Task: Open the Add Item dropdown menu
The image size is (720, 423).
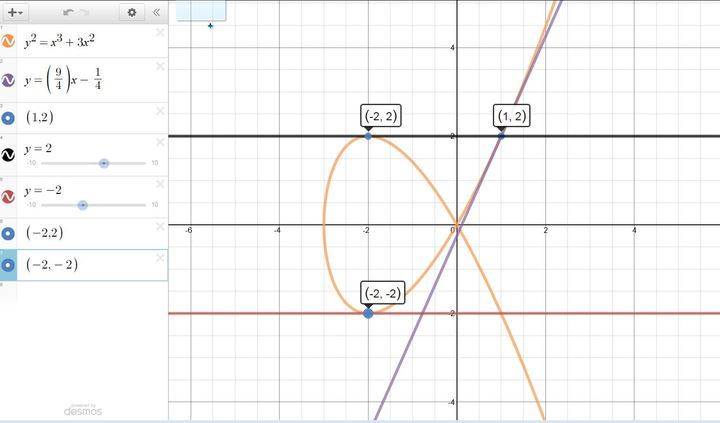Action: click(17, 12)
